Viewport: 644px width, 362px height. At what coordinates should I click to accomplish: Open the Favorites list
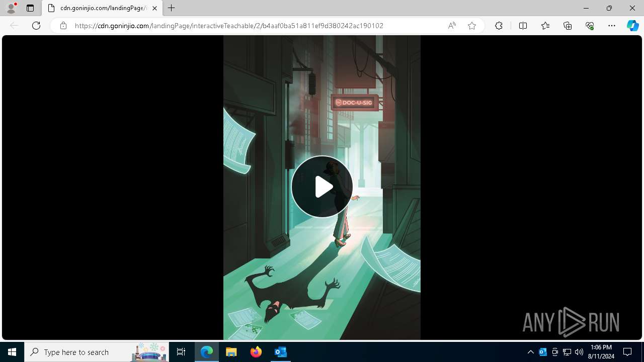545,26
